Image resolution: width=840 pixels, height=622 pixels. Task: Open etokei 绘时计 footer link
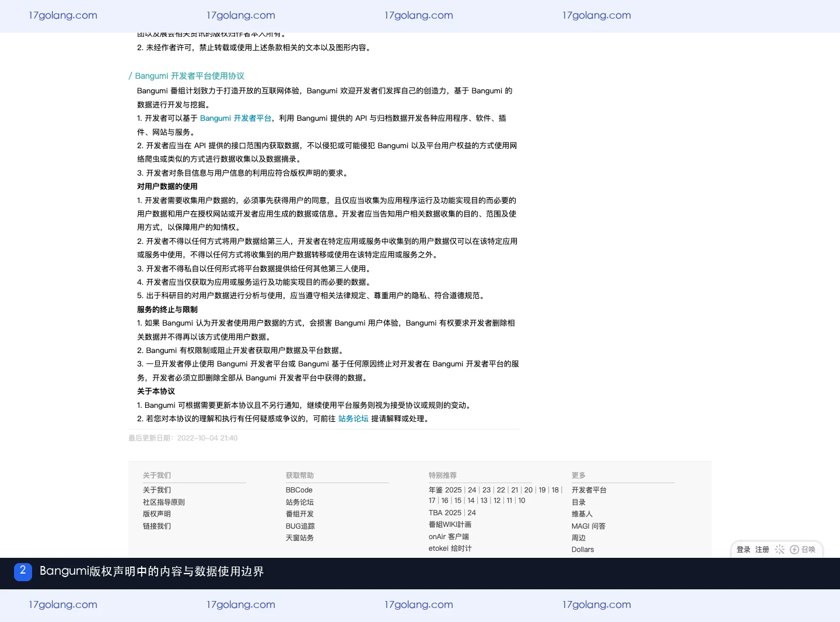[450, 548]
